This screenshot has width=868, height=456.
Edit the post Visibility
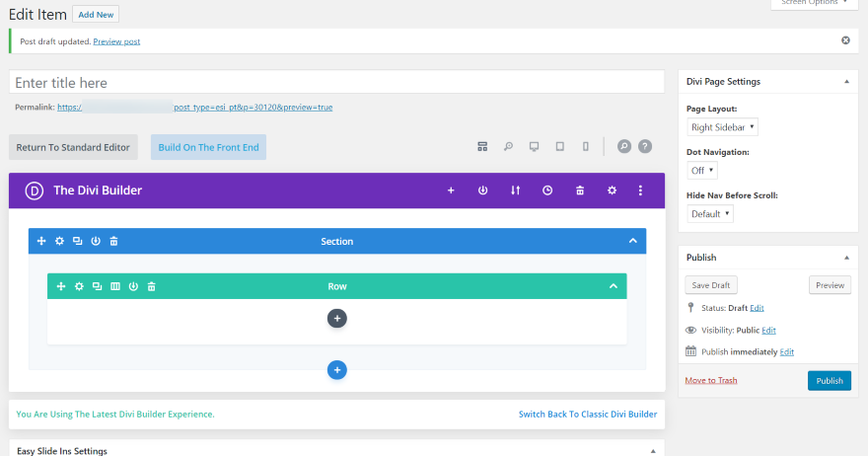click(x=768, y=331)
